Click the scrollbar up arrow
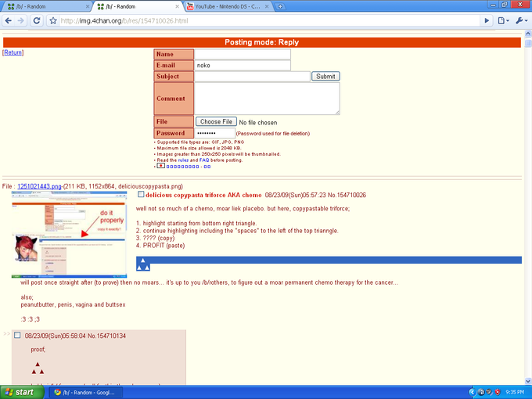Screen dimensions: 532x399 point(528,34)
